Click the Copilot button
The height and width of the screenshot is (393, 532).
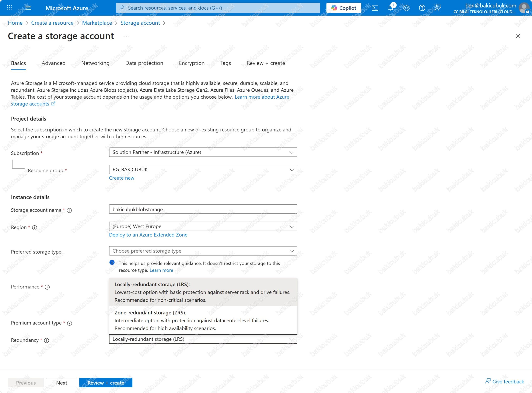point(344,8)
